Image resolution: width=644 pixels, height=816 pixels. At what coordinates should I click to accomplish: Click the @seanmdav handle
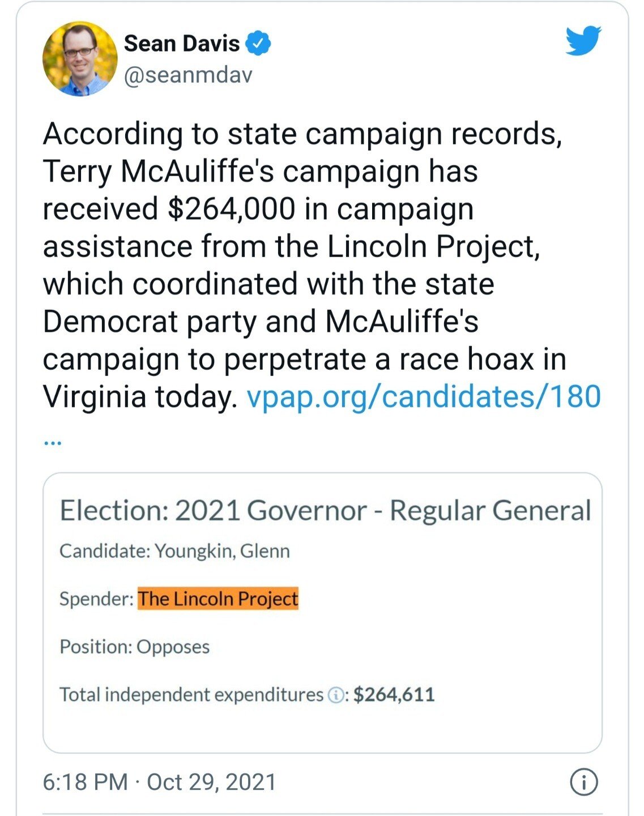coord(188,75)
